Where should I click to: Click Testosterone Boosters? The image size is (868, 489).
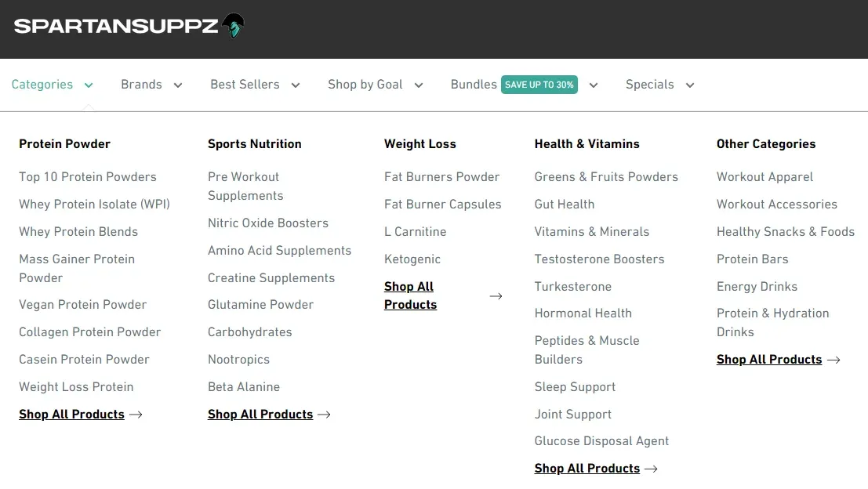coord(599,259)
